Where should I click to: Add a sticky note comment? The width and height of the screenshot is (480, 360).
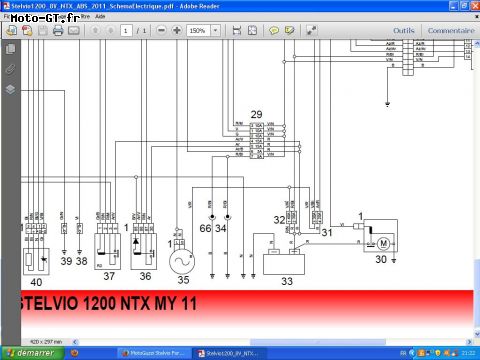point(274,31)
